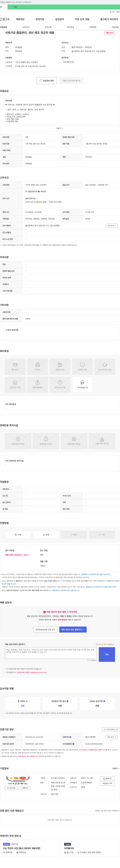Screen dimensions: 120x868
Task: Click 홈페이지 button in company info
Action: coord(107,778)
